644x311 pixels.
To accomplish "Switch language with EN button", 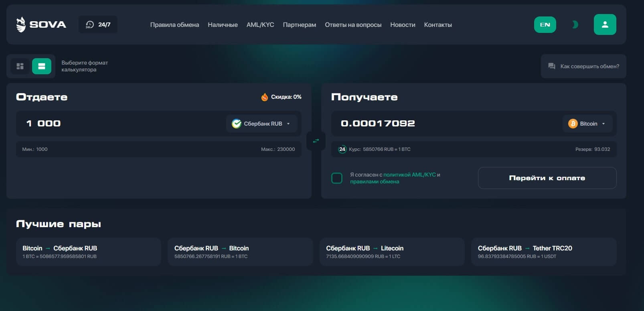I will point(545,24).
